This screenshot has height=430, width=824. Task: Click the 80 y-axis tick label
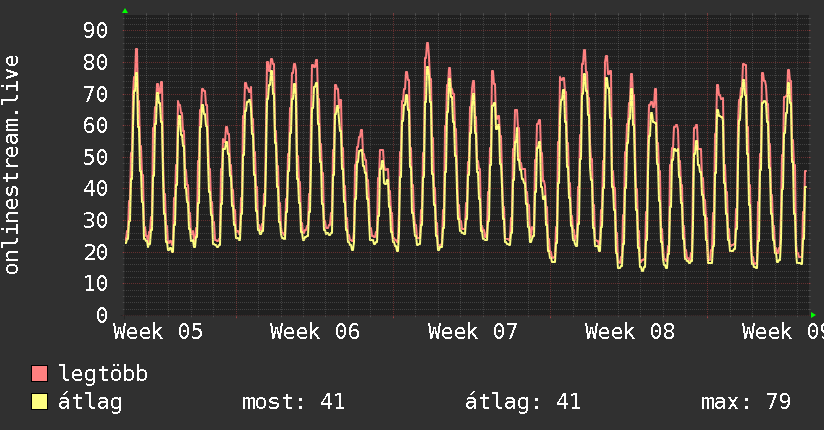[x=96, y=63]
